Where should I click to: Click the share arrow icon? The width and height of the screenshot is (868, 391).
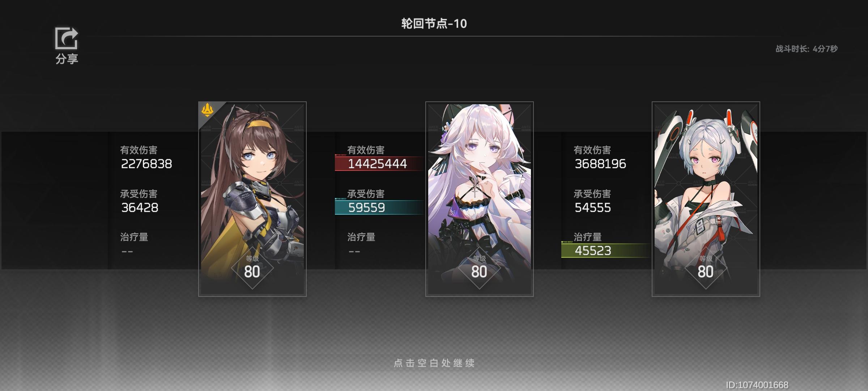(x=67, y=38)
